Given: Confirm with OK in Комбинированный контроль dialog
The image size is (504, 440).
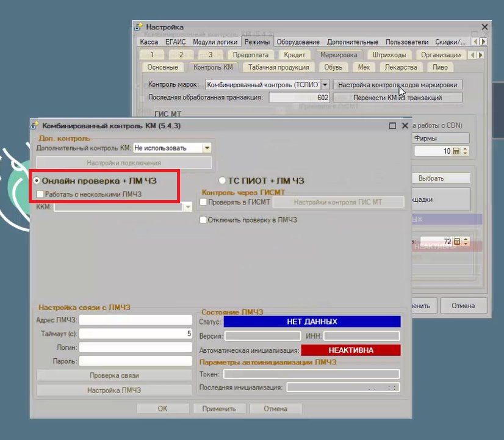Looking at the screenshot, I should (x=163, y=408).
